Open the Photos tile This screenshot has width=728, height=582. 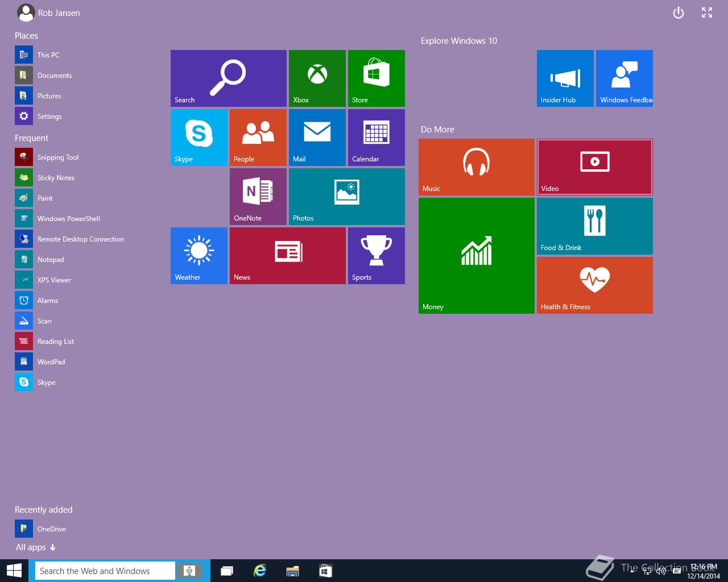point(347,197)
